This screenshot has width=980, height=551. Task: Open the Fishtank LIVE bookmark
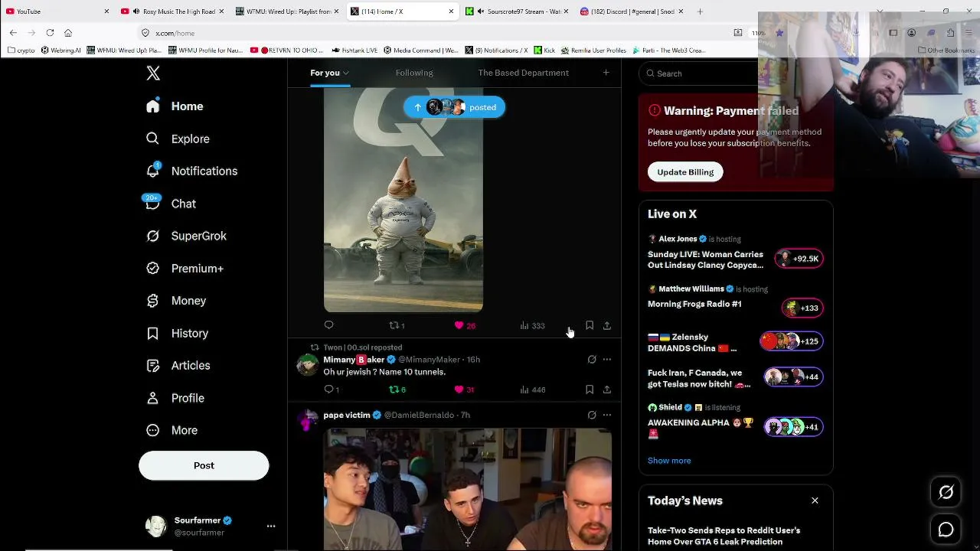coord(355,51)
